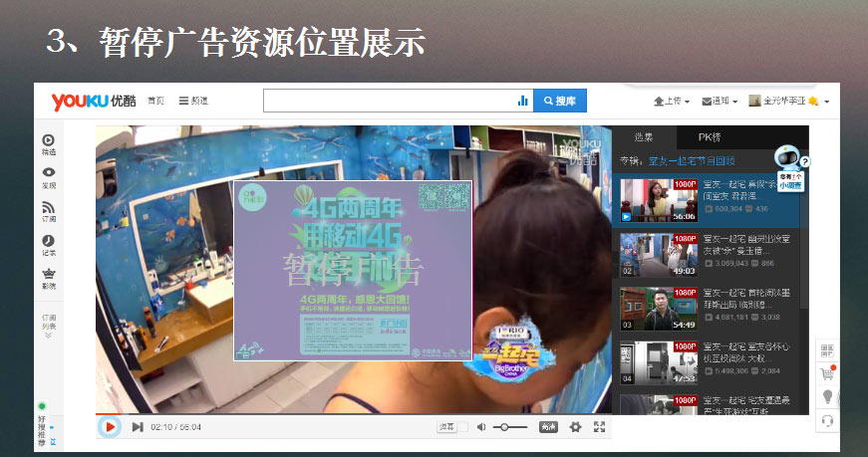Click the play button in player
The image size is (868, 457).
tap(110, 426)
